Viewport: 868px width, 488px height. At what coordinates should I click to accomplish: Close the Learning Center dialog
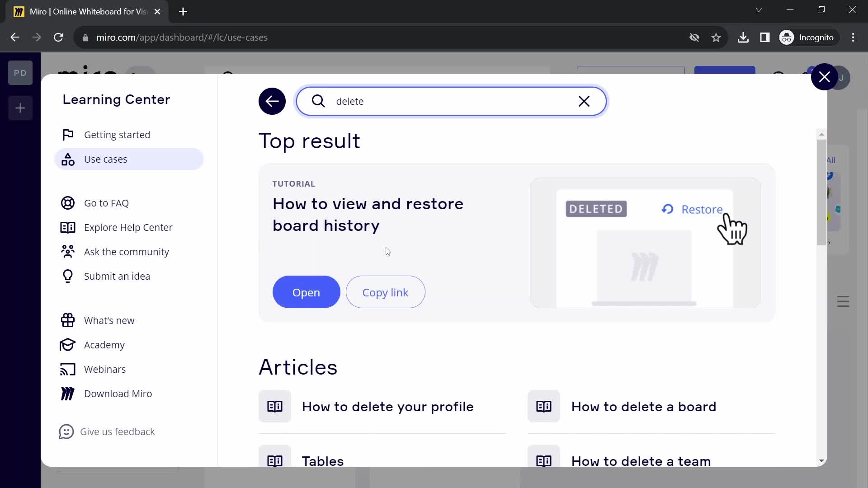coord(824,77)
